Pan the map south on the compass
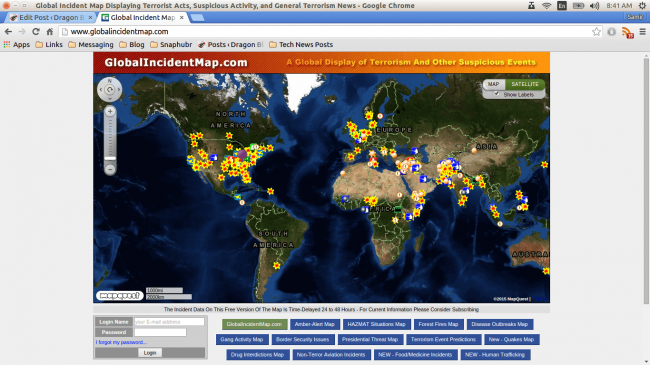This screenshot has height=365, width=650. click(x=110, y=99)
